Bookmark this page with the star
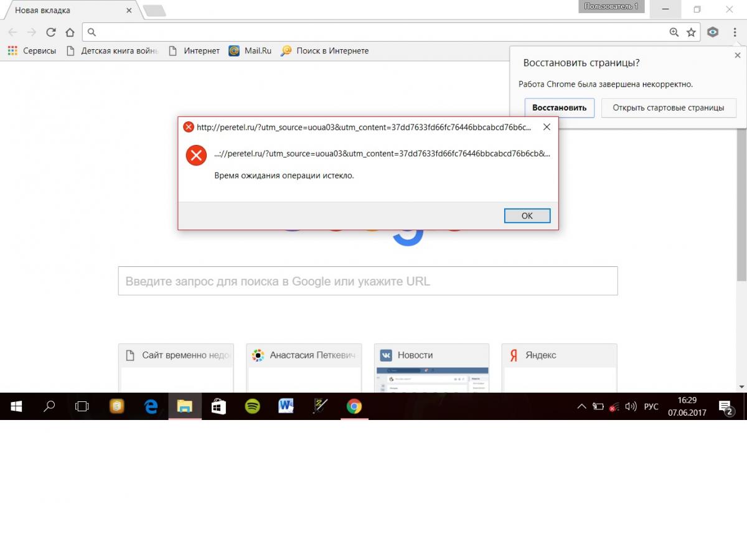Image resolution: width=747 pixels, height=560 pixels. click(691, 32)
